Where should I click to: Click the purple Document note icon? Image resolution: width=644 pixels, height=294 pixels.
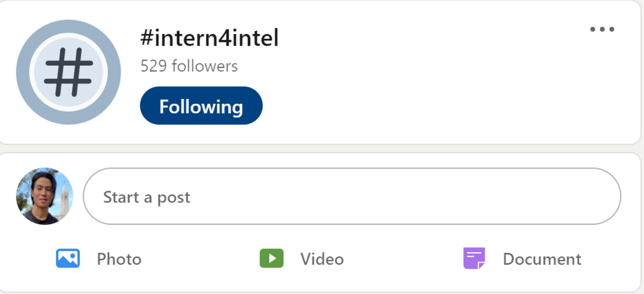[474, 258]
